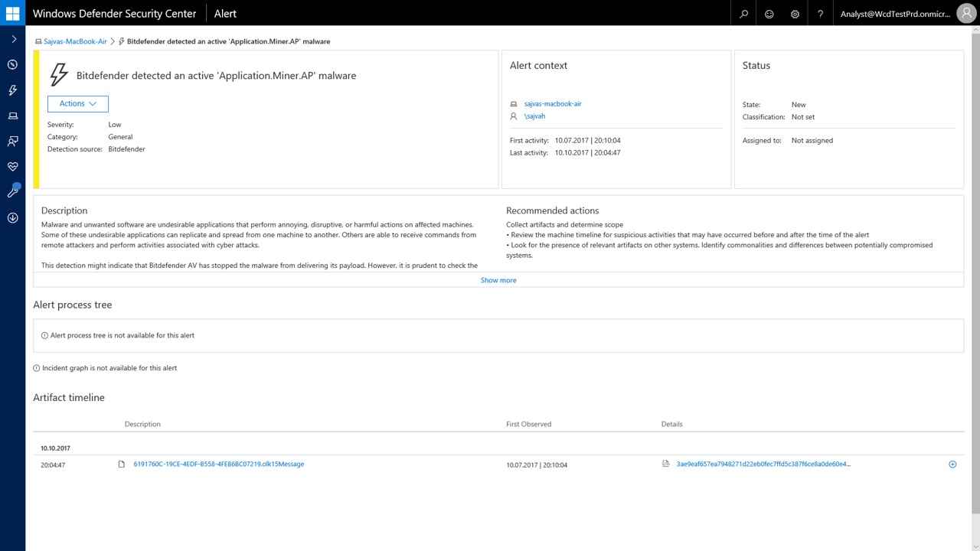The width and height of the screenshot is (980, 551).
Task: Click the 'First Observed' column header
Action: pos(528,424)
